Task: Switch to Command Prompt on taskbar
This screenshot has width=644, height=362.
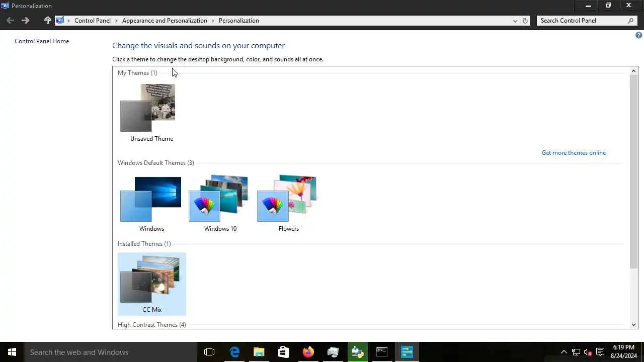Action: 382,352
